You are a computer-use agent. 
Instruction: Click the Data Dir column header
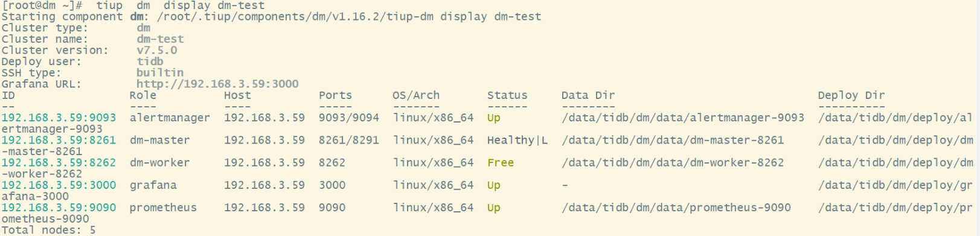(x=588, y=95)
